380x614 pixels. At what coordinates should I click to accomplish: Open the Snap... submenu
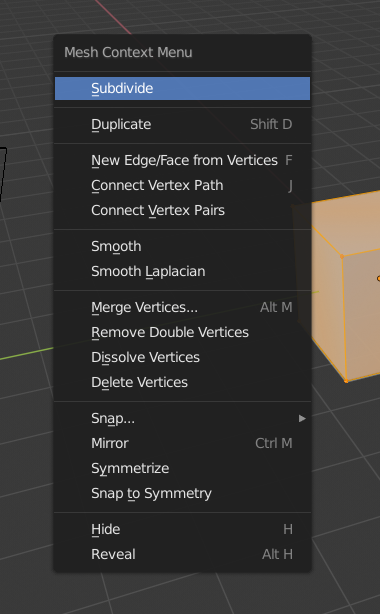[x=182, y=419]
